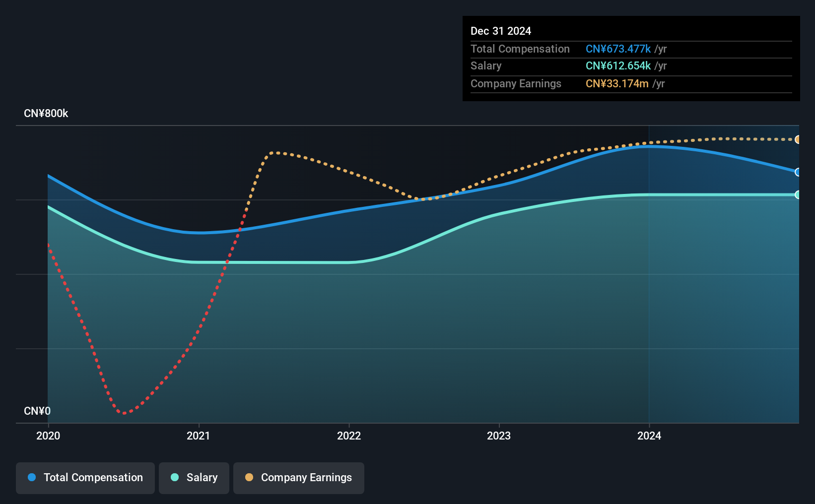Select the blue Total Compensation endpoint marker
The height and width of the screenshot is (504, 815).
798,172
